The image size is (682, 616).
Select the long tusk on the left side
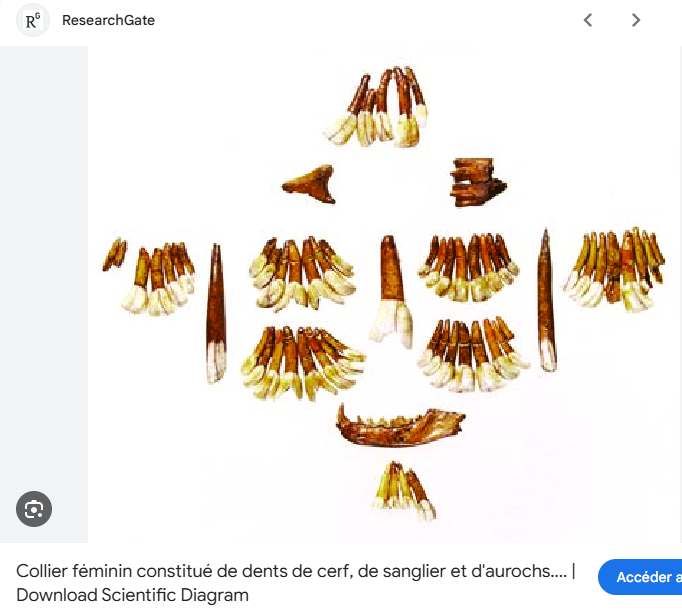point(216,313)
